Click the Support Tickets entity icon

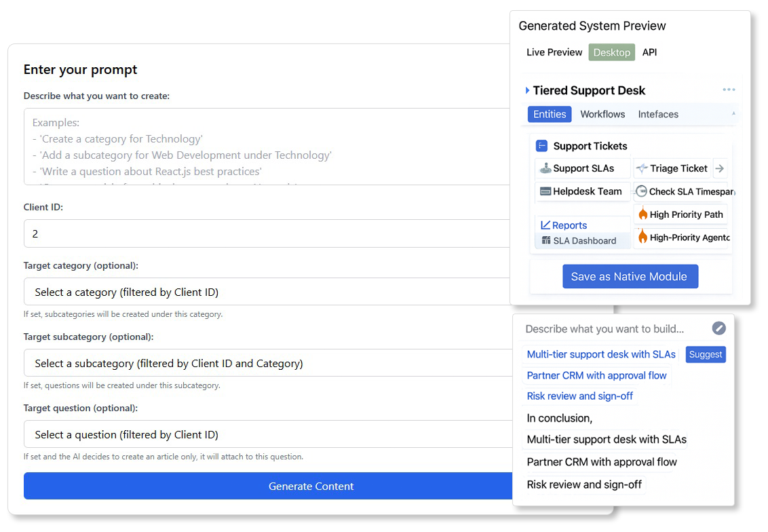541,146
